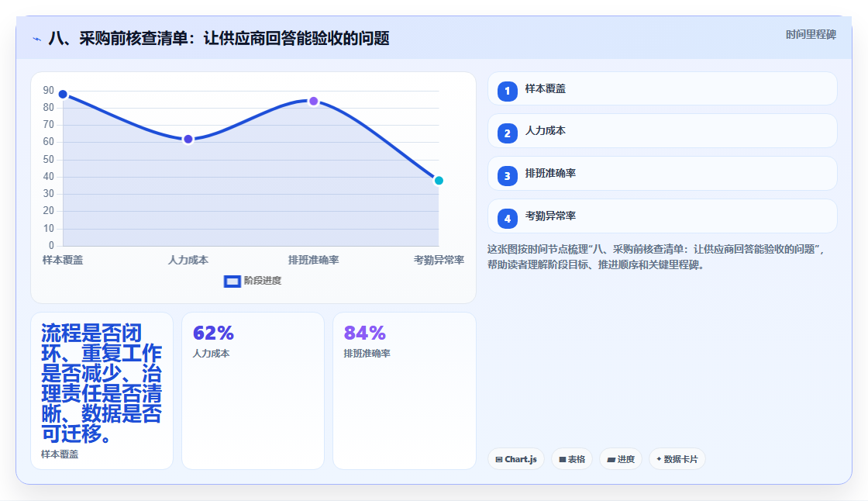Click the y-axis value 0
868x501 pixels.
tap(51, 246)
